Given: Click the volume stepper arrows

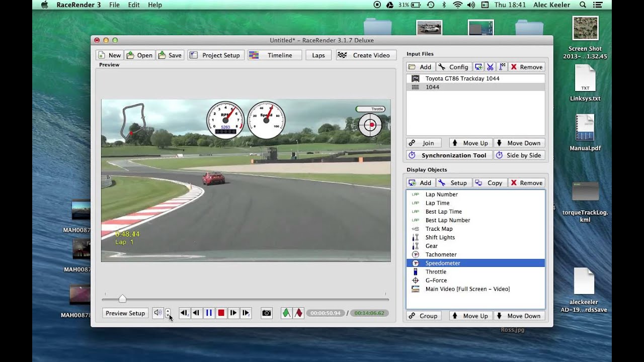Looking at the screenshot, I should (x=168, y=313).
